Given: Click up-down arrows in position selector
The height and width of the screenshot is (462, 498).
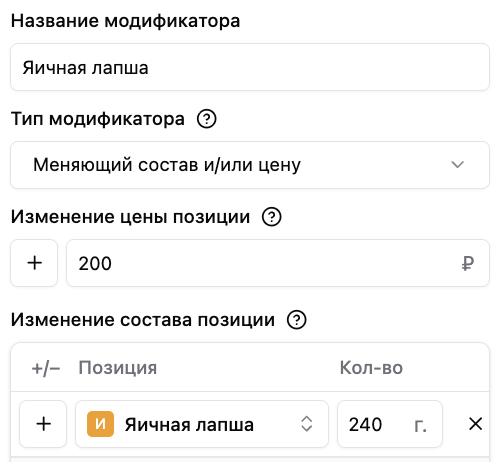Looking at the screenshot, I should (307, 424).
